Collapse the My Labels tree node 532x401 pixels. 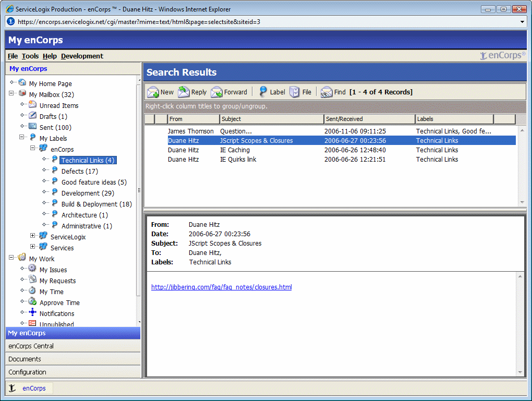click(x=22, y=137)
